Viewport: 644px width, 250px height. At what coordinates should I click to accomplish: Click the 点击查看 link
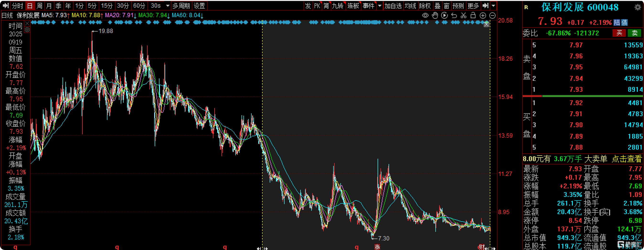[x=627, y=159]
